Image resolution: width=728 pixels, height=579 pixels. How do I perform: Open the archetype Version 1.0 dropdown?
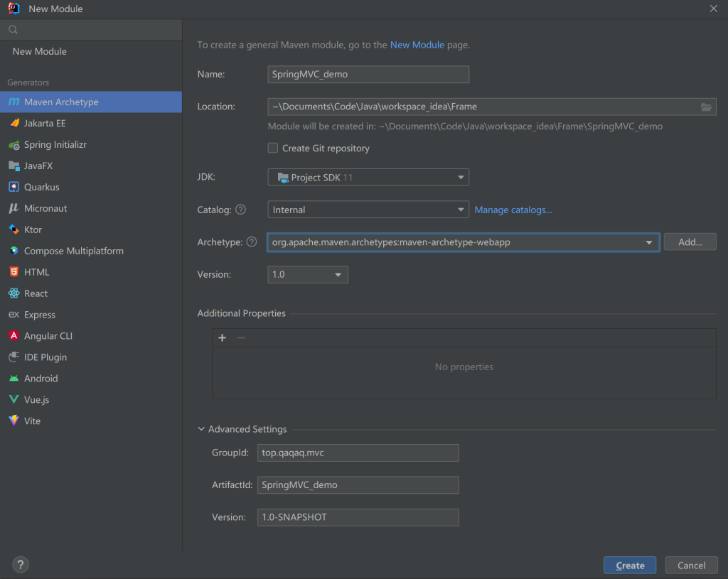tap(307, 274)
